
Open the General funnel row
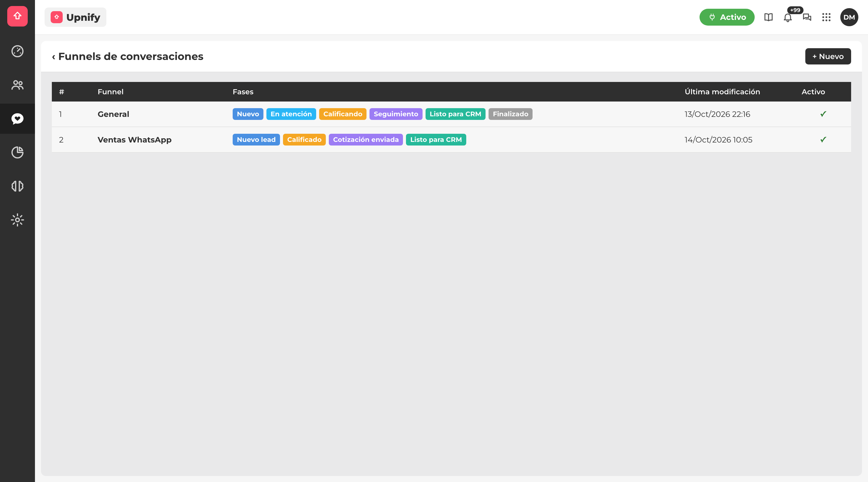(x=451, y=114)
